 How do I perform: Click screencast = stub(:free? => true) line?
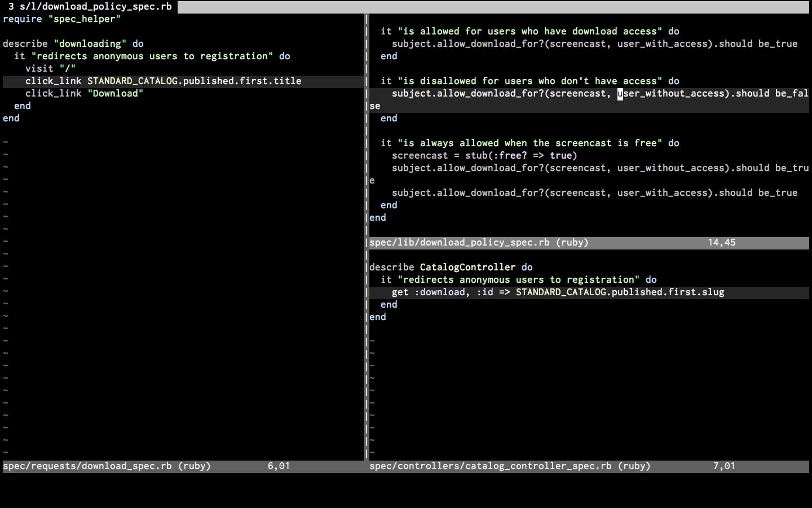pyautogui.click(x=485, y=156)
